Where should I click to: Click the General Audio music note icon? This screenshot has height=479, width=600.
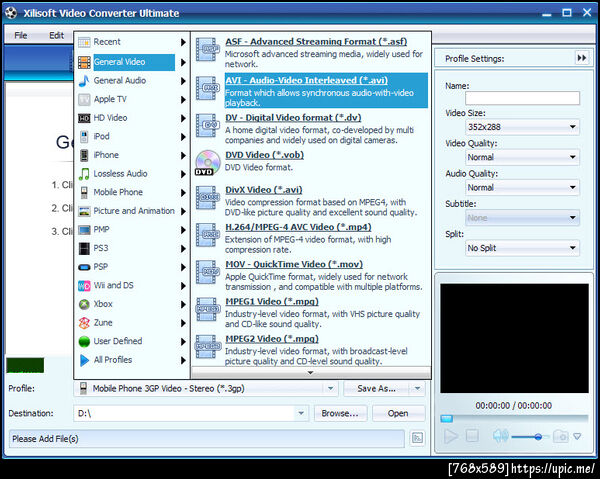click(x=84, y=81)
